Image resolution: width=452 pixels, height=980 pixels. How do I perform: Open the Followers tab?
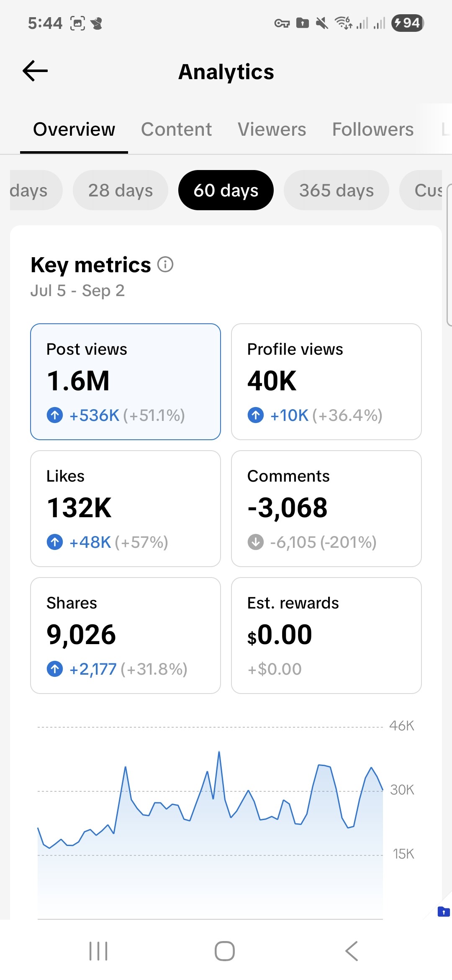pyautogui.click(x=372, y=129)
